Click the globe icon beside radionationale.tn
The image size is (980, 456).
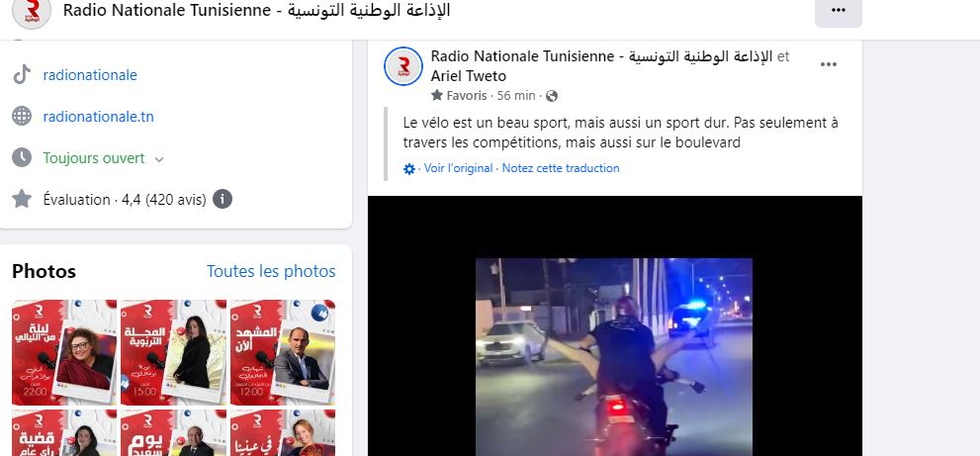click(x=22, y=117)
